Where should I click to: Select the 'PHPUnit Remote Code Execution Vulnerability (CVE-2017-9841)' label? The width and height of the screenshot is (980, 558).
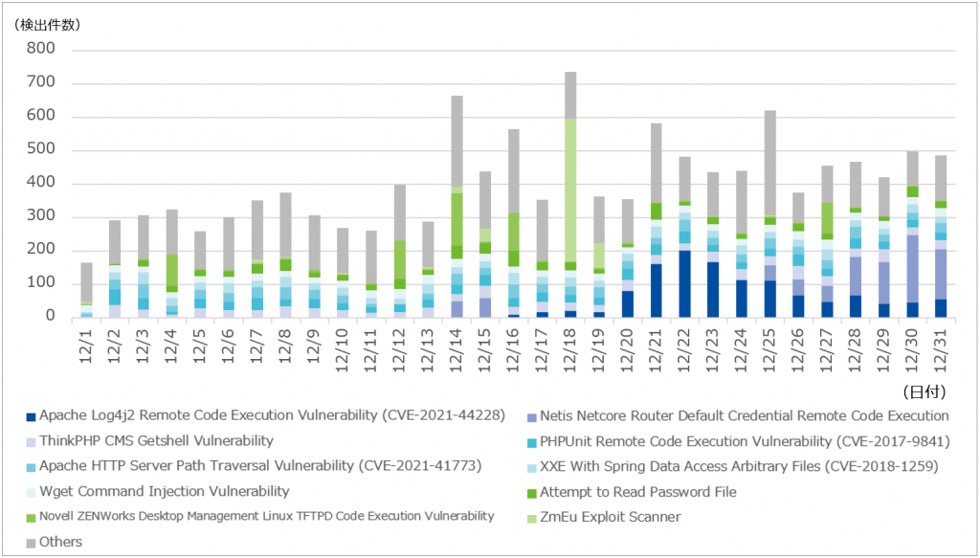[x=745, y=442]
